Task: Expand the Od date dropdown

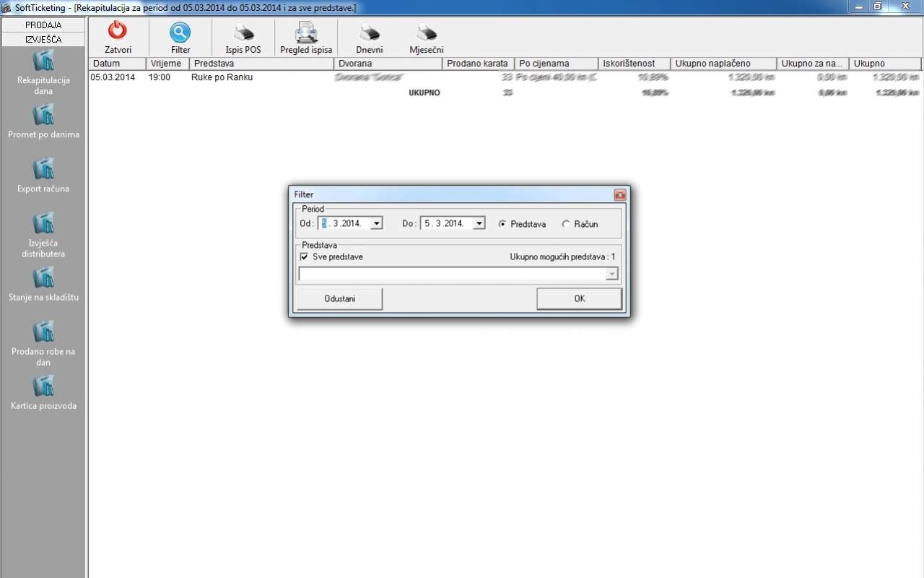Action: 376,224
